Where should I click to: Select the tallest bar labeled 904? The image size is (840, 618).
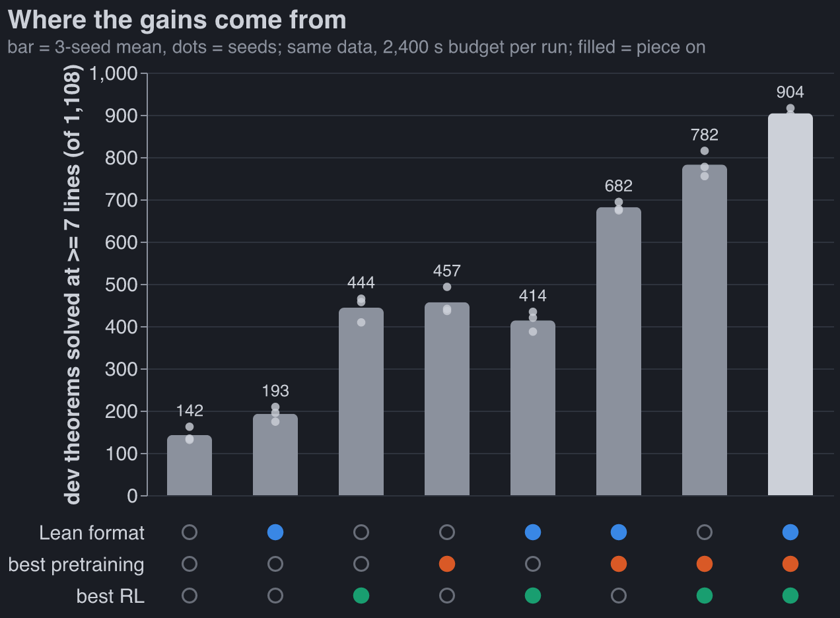[x=790, y=304]
